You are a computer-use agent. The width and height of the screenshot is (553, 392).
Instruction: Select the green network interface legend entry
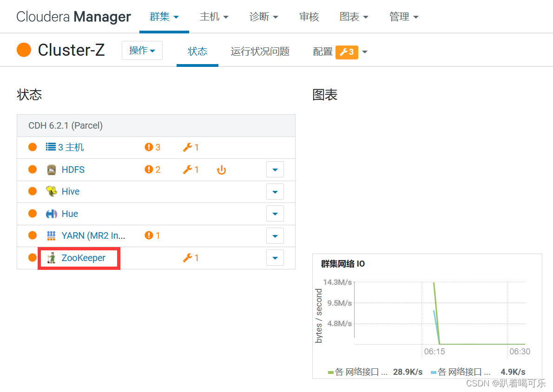tap(358, 372)
